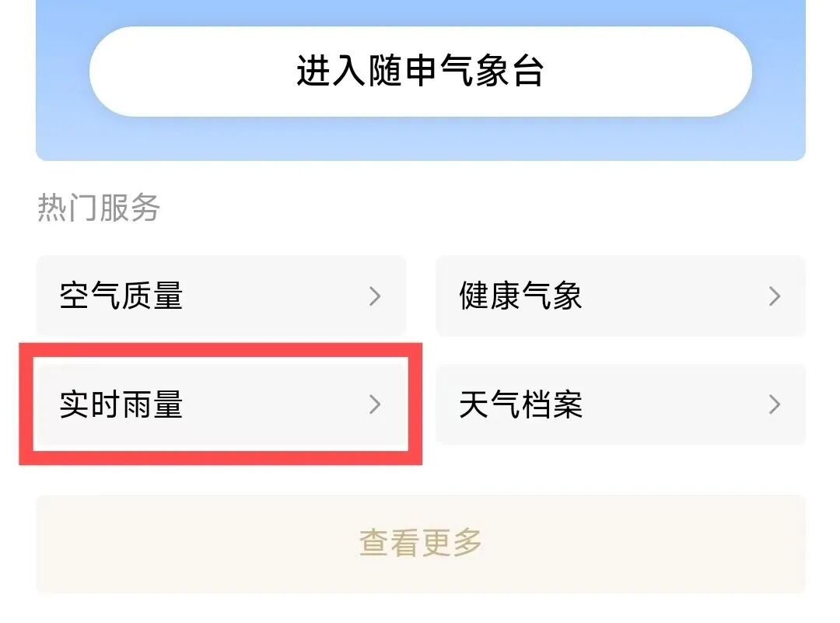Viewport: 840px width, 623px height.
Task: Select the 天气档案 text label
Action: point(520,404)
